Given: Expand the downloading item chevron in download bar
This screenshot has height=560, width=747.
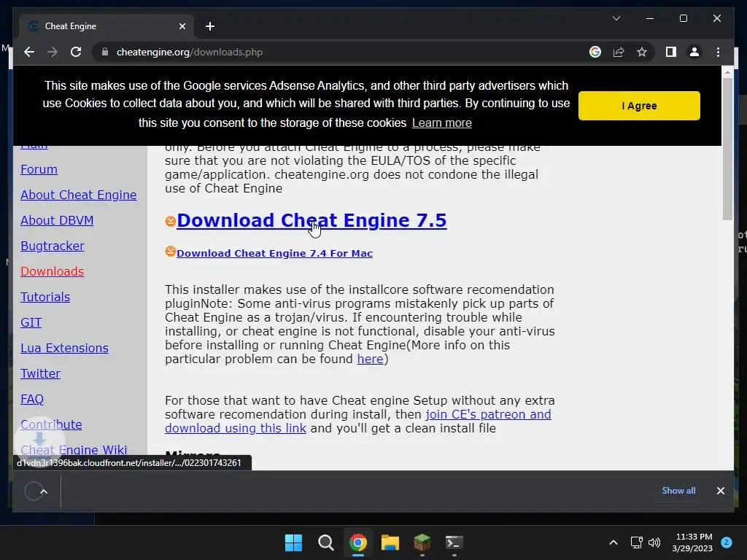Looking at the screenshot, I should tap(44, 491).
